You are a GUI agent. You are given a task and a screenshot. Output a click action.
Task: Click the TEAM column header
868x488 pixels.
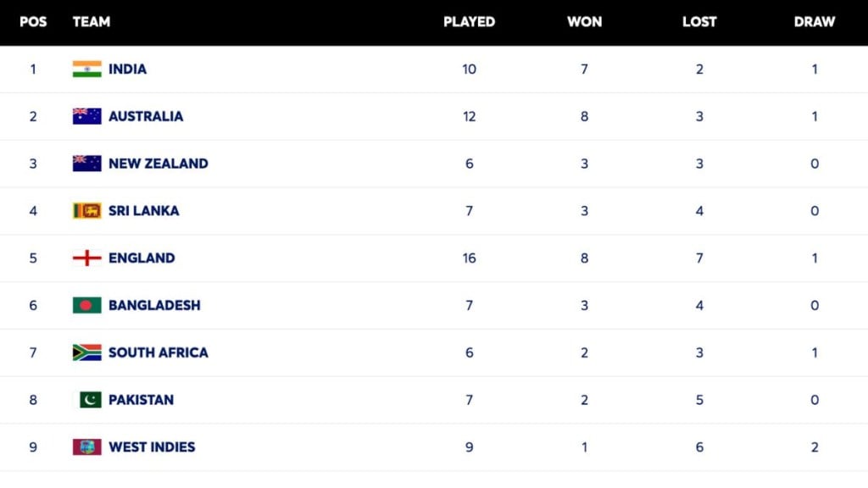[92, 22]
